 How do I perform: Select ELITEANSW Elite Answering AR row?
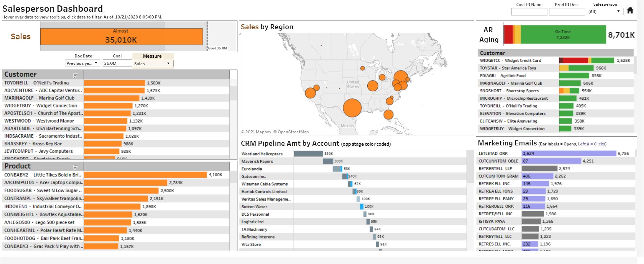click(x=555, y=121)
